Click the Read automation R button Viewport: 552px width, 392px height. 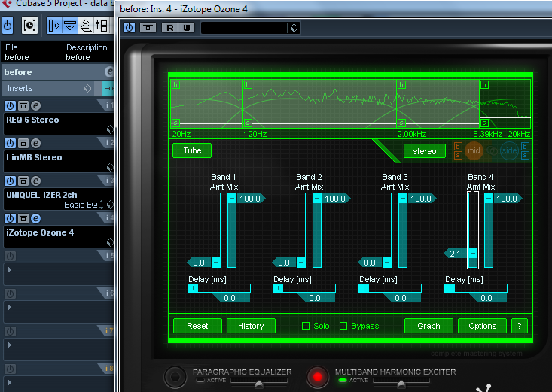pos(169,27)
